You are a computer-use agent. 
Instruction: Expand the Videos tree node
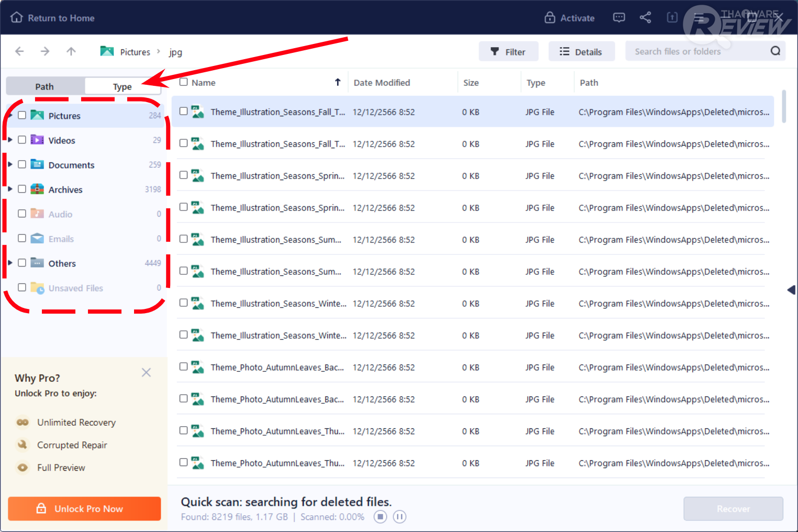pyautogui.click(x=10, y=140)
